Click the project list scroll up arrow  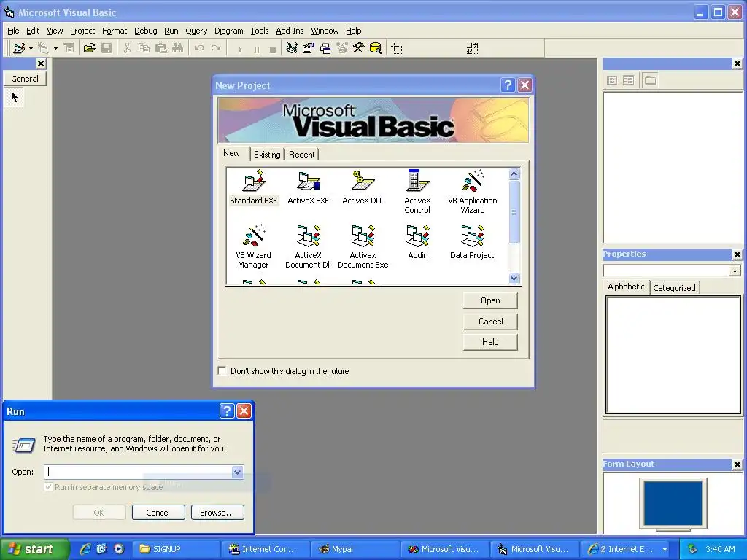click(x=514, y=174)
